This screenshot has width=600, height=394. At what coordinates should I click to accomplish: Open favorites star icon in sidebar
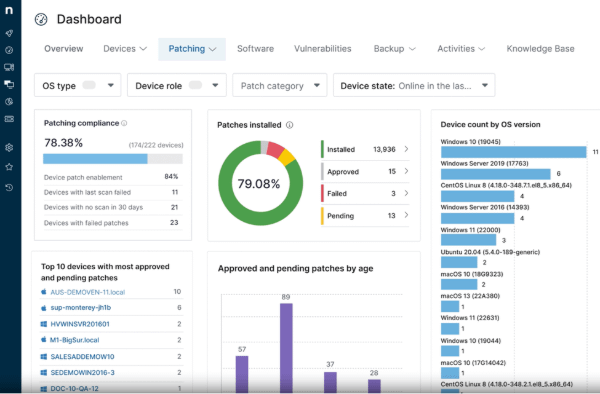coord(9,167)
